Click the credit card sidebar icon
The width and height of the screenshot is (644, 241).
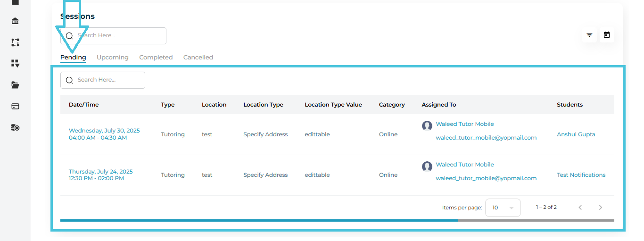(15, 107)
